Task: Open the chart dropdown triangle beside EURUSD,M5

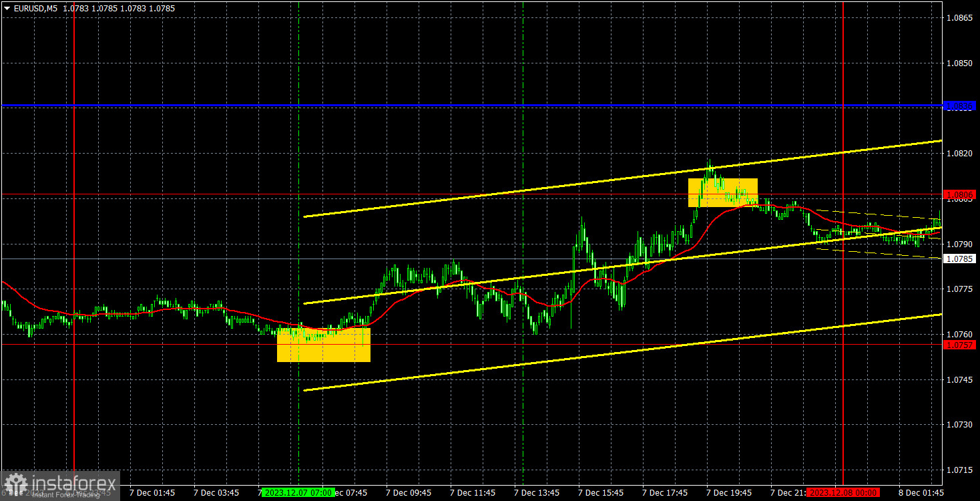Action: (x=7, y=9)
